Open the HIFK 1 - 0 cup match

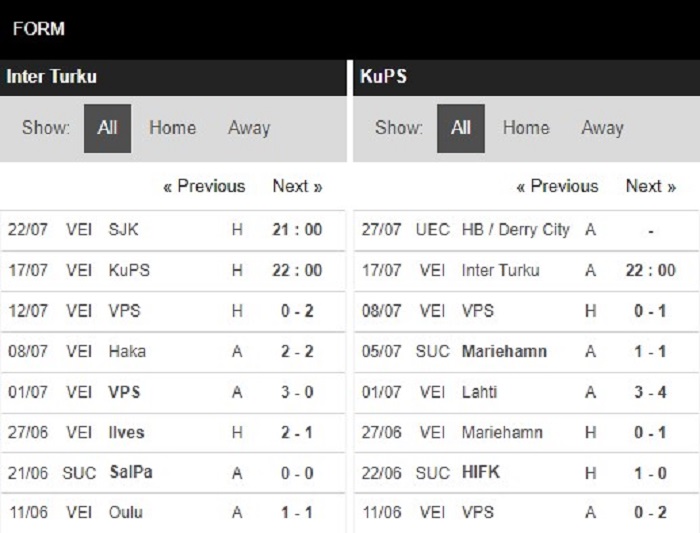pos(526,473)
